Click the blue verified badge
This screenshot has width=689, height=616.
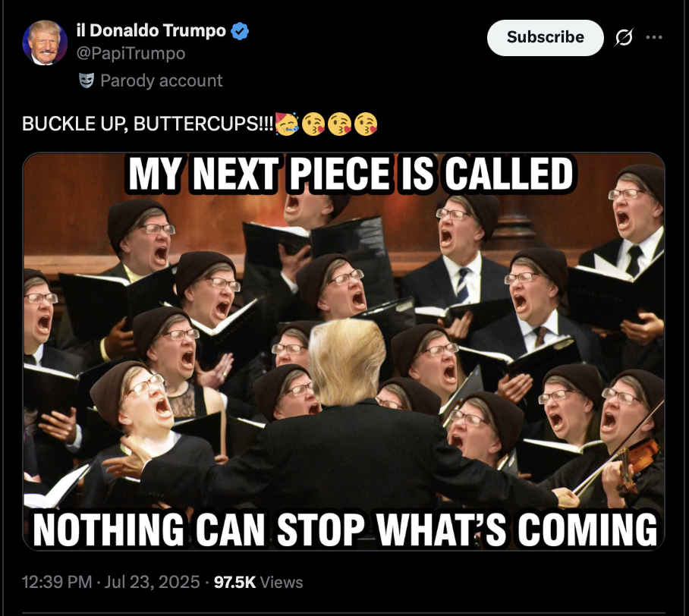pos(240,31)
